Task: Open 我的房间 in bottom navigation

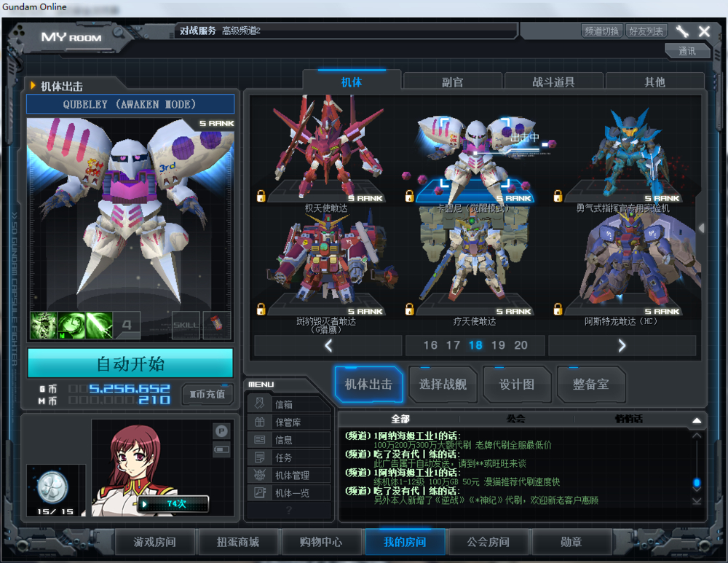Action: [x=404, y=542]
